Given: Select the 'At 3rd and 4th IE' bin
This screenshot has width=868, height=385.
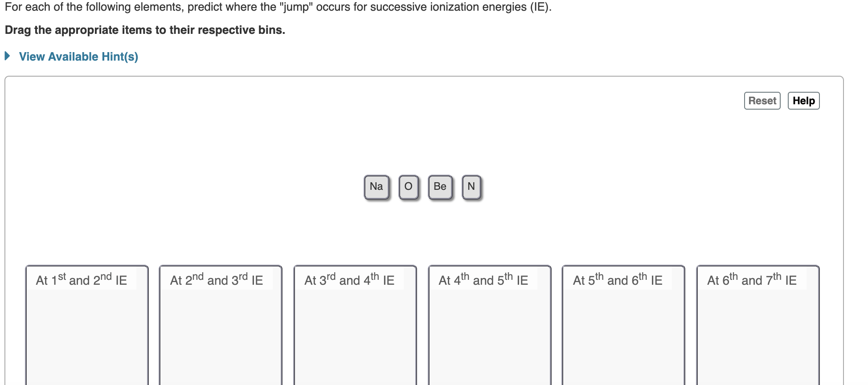Looking at the screenshot, I should point(355,325).
